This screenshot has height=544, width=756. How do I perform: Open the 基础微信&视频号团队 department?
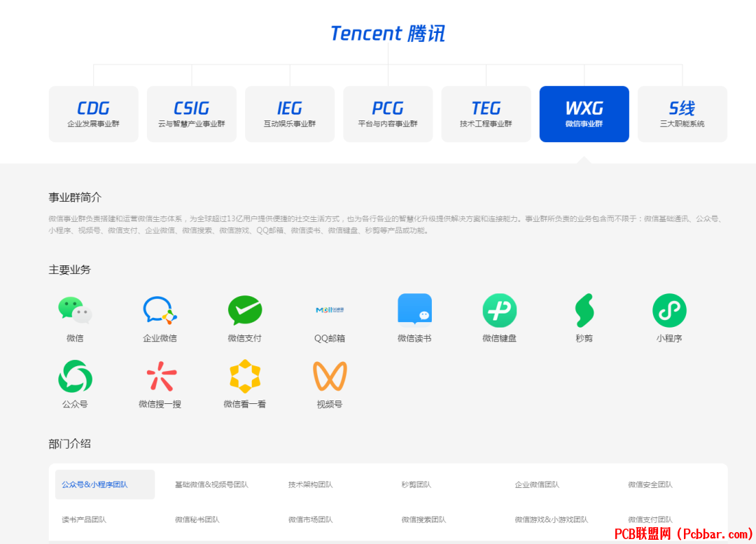[x=211, y=484]
